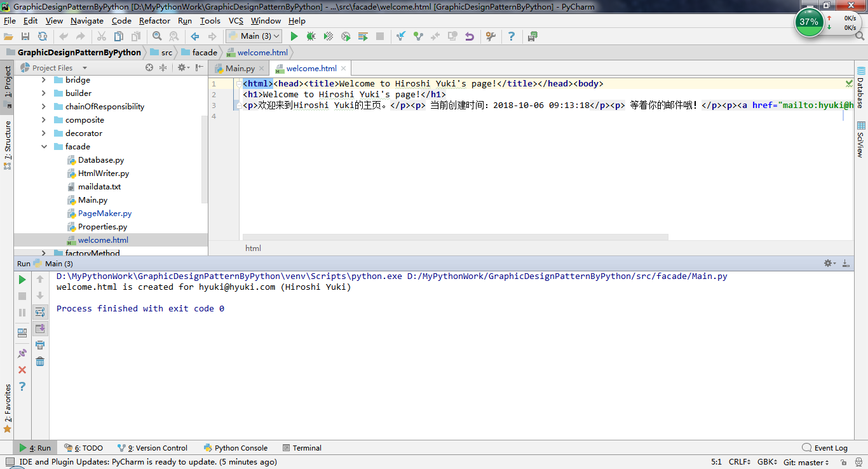Open the Terminal tool window

[x=302, y=448]
